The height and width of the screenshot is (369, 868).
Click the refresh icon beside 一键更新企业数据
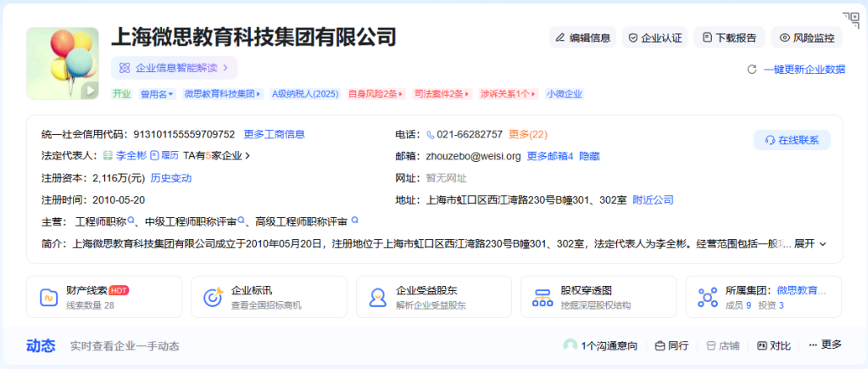pyautogui.click(x=752, y=70)
